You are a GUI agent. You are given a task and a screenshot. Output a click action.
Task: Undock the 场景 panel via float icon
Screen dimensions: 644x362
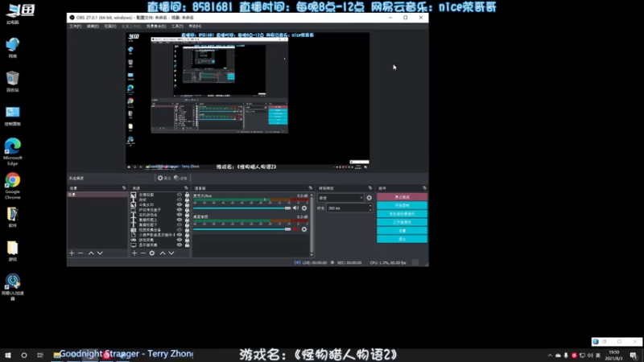124,188
